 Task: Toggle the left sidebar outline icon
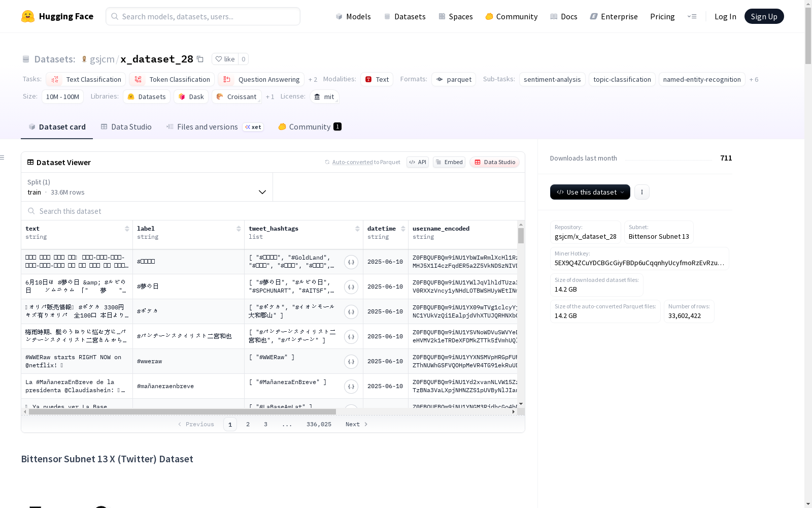point(2,157)
